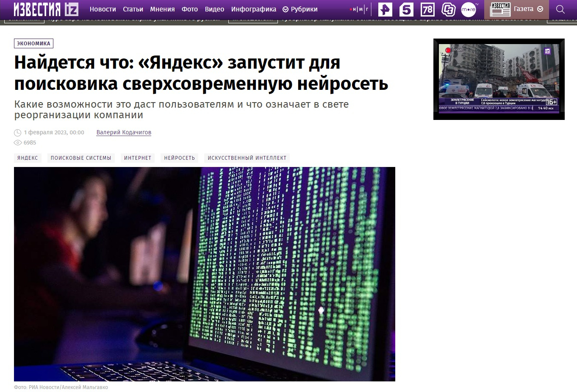This screenshot has height=392, width=577.
Task: Click the iz badge on the live broadcast
Action: click(x=547, y=51)
